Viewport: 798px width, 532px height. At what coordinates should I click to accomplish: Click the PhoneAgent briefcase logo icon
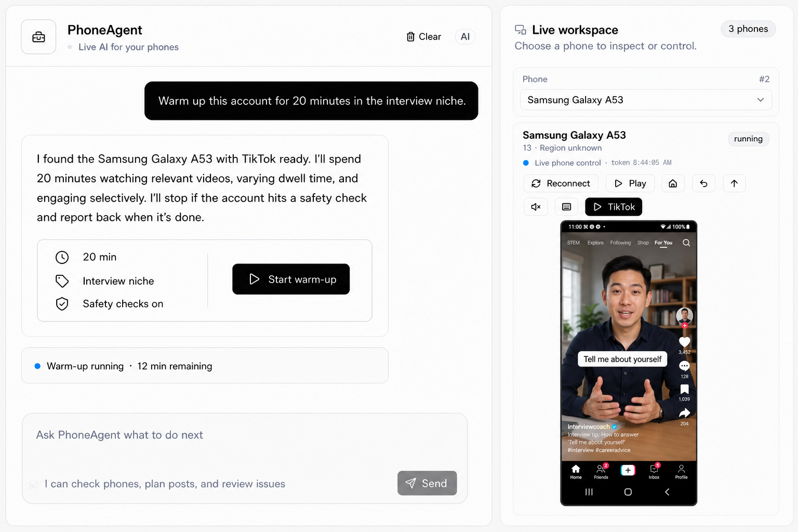(38, 37)
